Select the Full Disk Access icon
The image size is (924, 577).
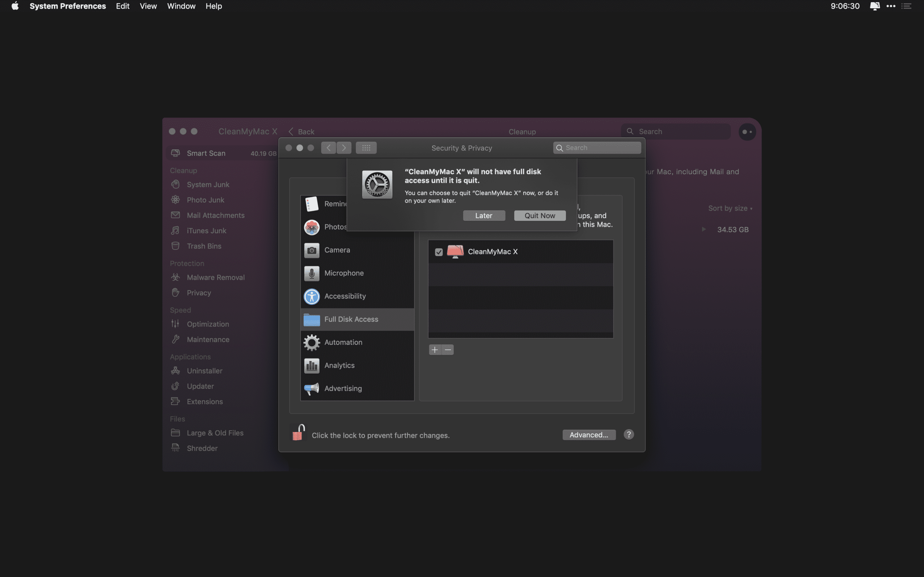click(311, 319)
